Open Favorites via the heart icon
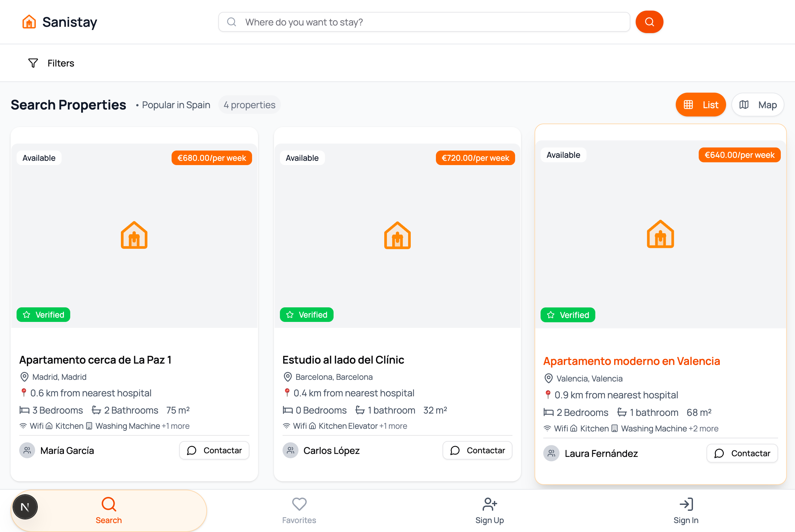The height and width of the screenshot is (532, 795). coord(299,504)
